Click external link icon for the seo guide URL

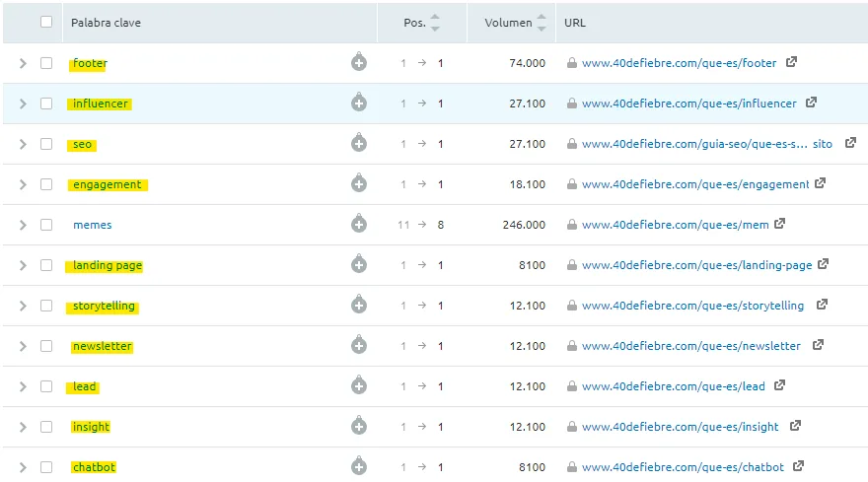pos(850,143)
